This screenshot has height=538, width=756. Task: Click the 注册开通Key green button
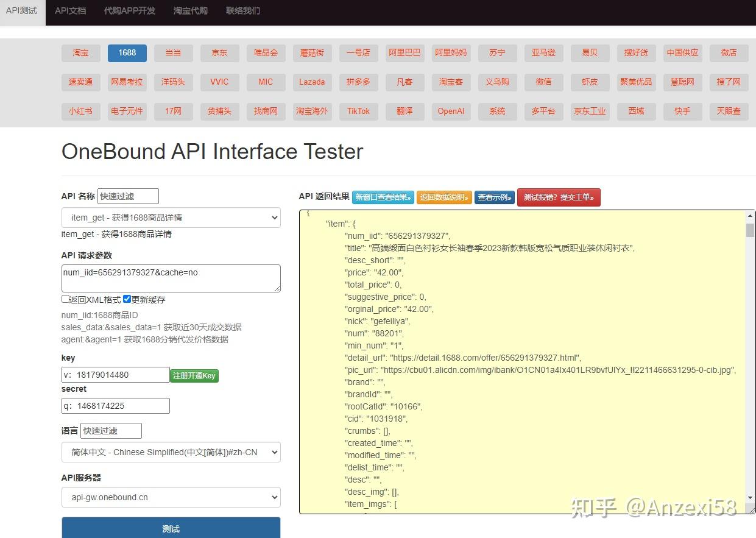click(x=194, y=376)
